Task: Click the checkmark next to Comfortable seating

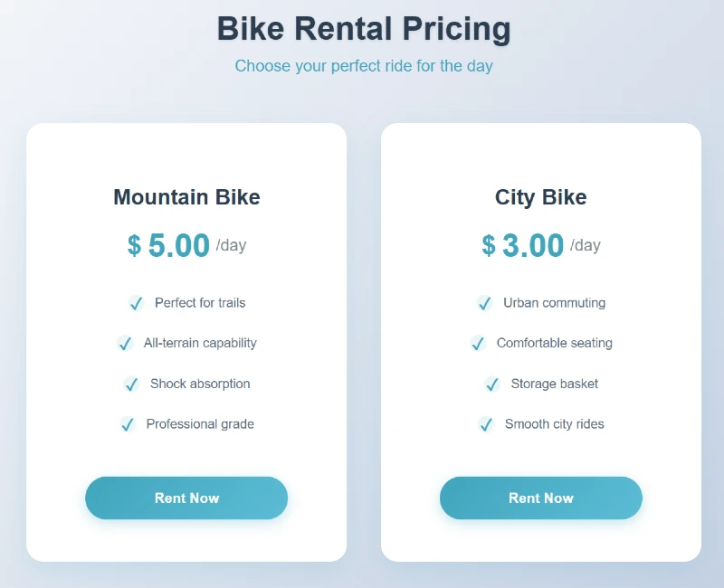Action: [x=478, y=344]
